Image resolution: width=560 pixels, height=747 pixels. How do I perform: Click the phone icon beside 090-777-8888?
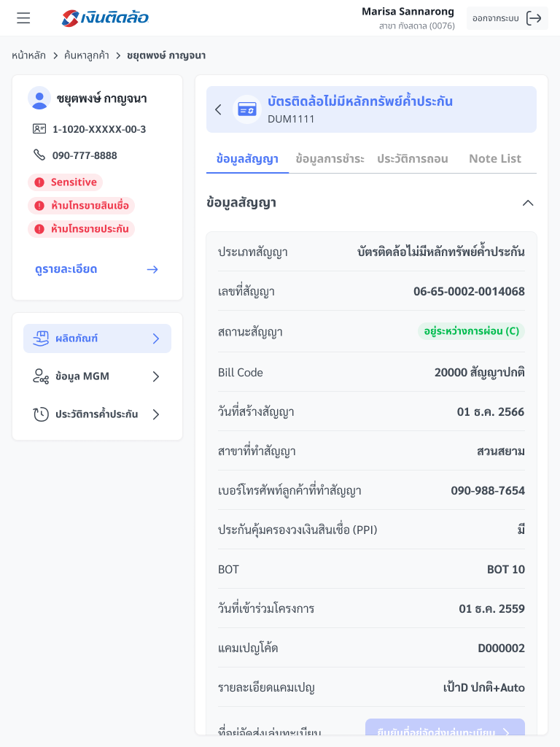pyautogui.click(x=39, y=155)
